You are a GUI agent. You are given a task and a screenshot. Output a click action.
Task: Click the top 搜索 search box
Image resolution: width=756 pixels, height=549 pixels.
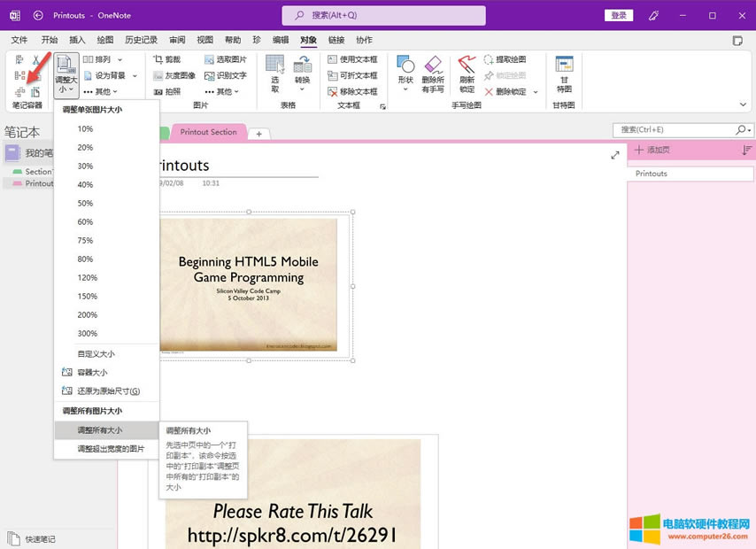[x=383, y=15]
